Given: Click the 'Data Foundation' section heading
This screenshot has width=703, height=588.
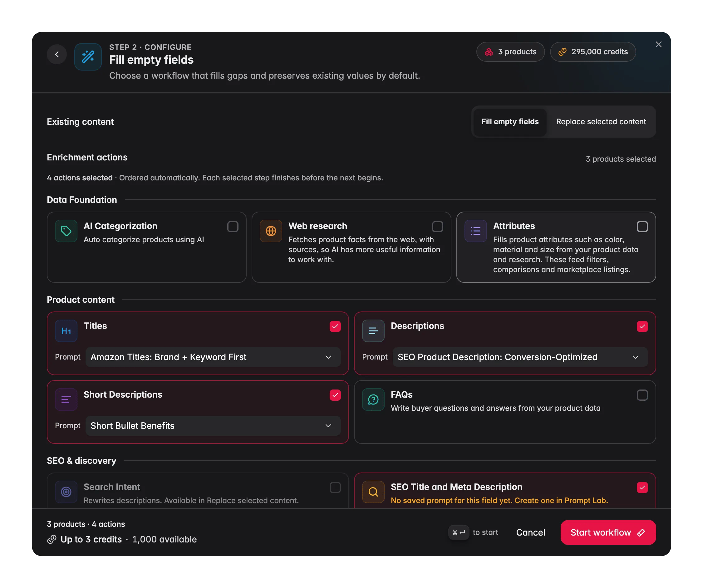Looking at the screenshot, I should tap(82, 200).
